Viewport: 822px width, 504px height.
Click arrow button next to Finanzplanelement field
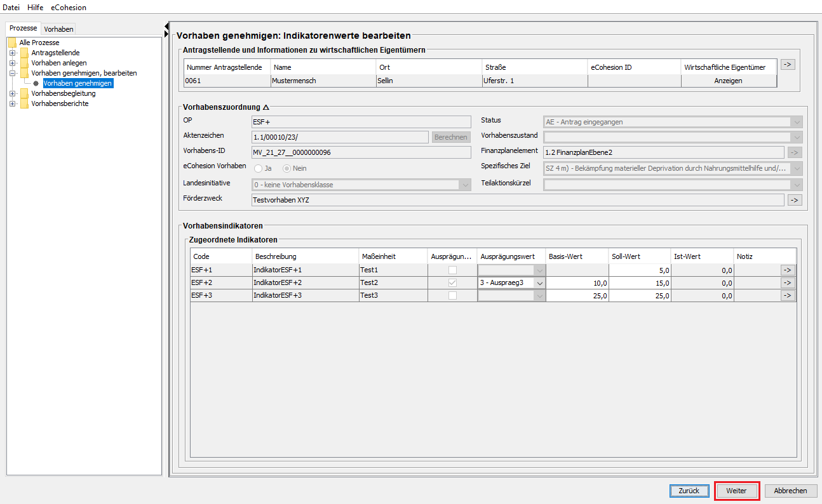point(794,152)
